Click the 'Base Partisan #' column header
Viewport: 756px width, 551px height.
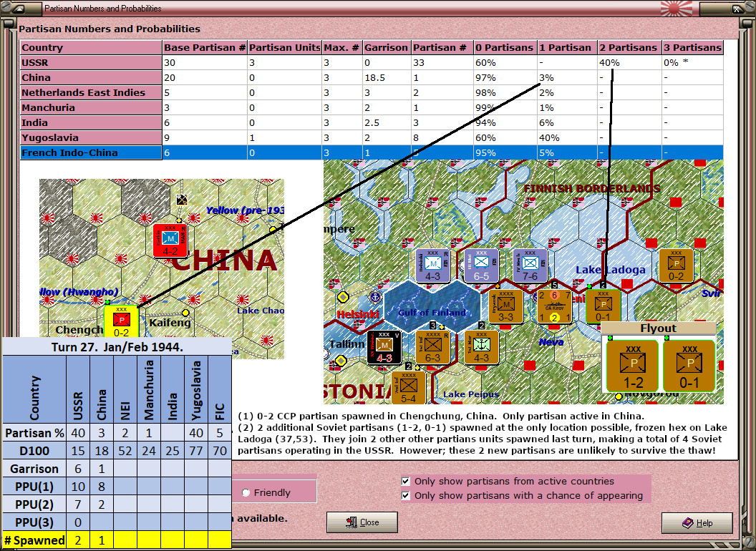click(x=205, y=48)
